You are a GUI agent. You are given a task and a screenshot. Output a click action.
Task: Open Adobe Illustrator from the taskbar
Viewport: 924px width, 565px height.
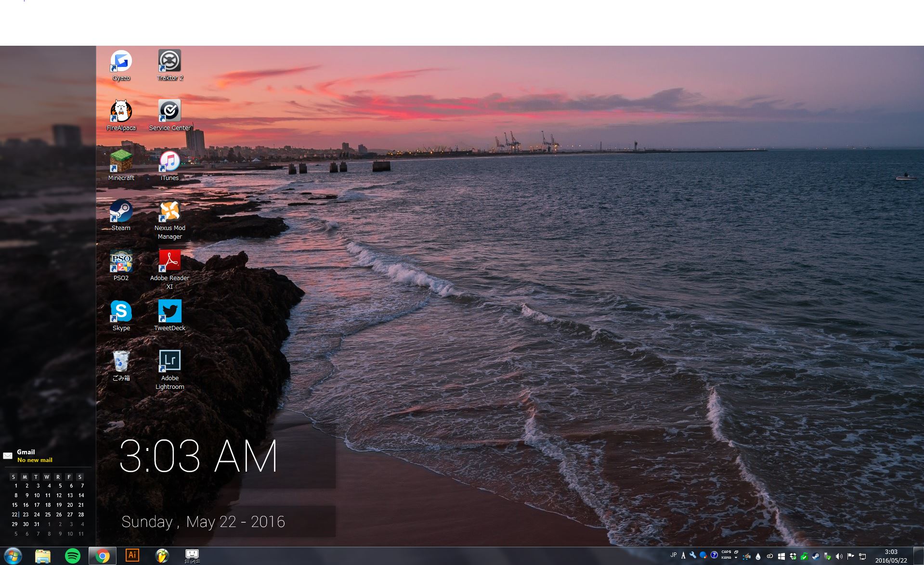[x=132, y=555]
